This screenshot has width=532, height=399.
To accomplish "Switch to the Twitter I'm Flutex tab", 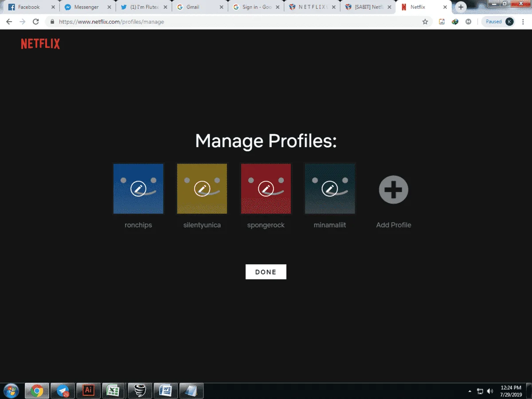I will (x=143, y=7).
